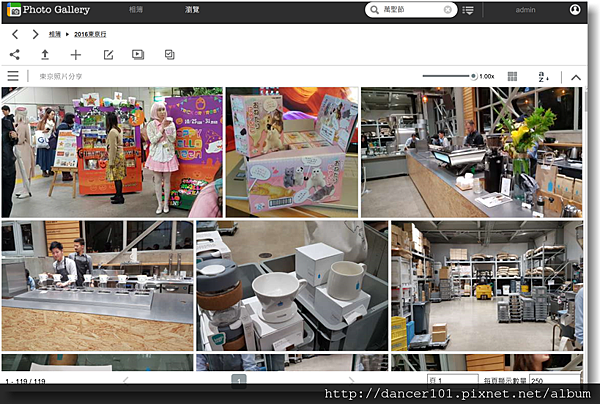The height and width of the screenshot is (404, 600).
Task: Clear the search field with x icon
Action: click(x=447, y=10)
